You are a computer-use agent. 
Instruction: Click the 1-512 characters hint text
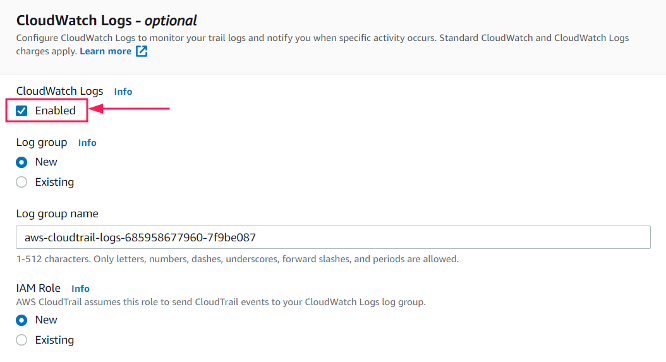(237, 259)
